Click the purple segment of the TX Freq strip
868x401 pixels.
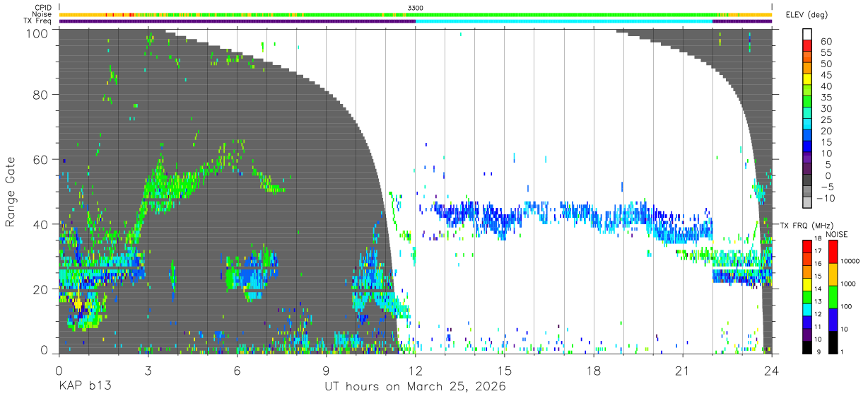point(237,21)
